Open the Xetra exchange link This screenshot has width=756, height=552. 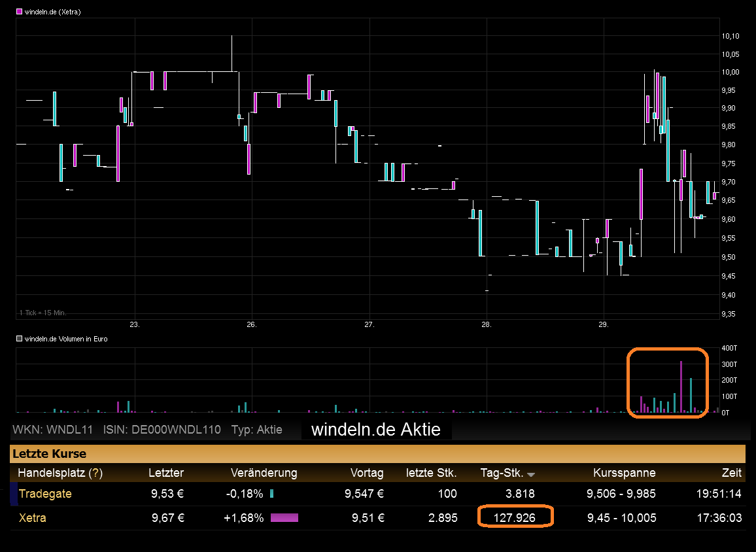coord(32,518)
